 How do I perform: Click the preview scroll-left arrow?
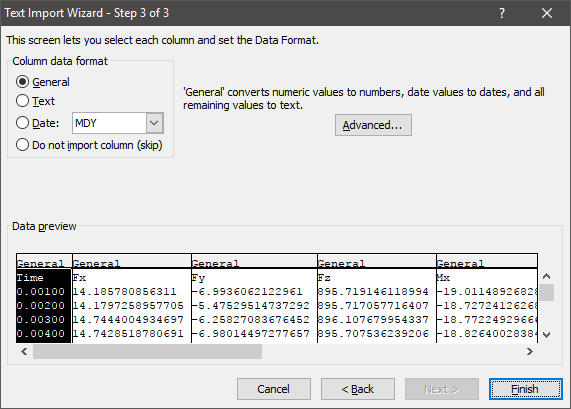coord(24,351)
